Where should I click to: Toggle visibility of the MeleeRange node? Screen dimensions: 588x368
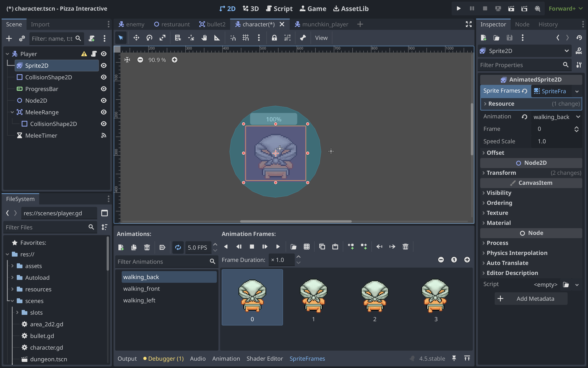coord(104,112)
